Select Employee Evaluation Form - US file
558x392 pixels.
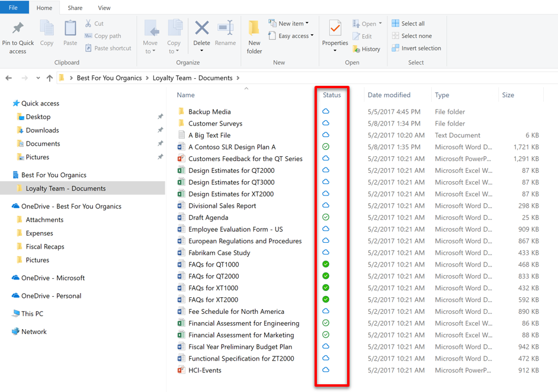pyautogui.click(x=236, y=229)
